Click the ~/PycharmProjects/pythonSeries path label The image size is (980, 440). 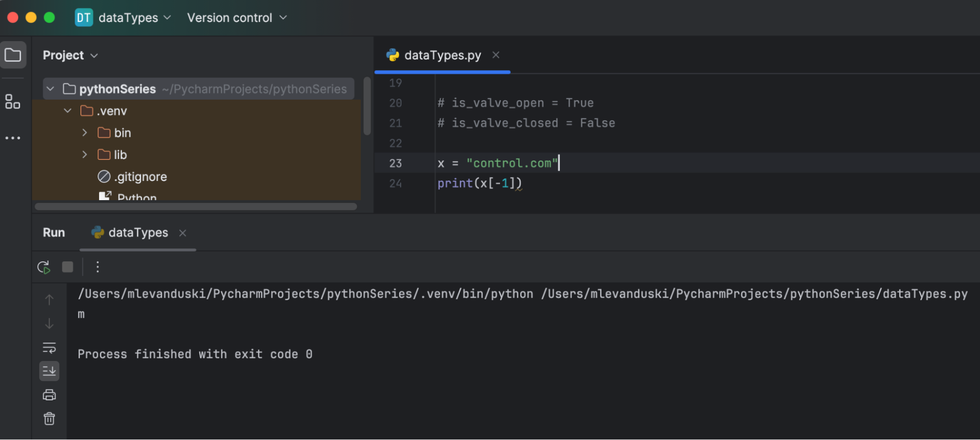pos(254,89)
